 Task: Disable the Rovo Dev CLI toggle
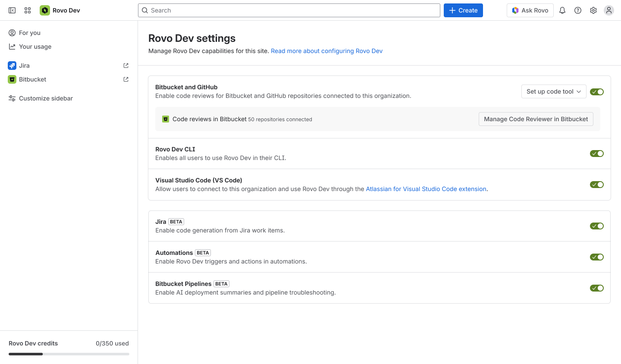coord(597,153)
